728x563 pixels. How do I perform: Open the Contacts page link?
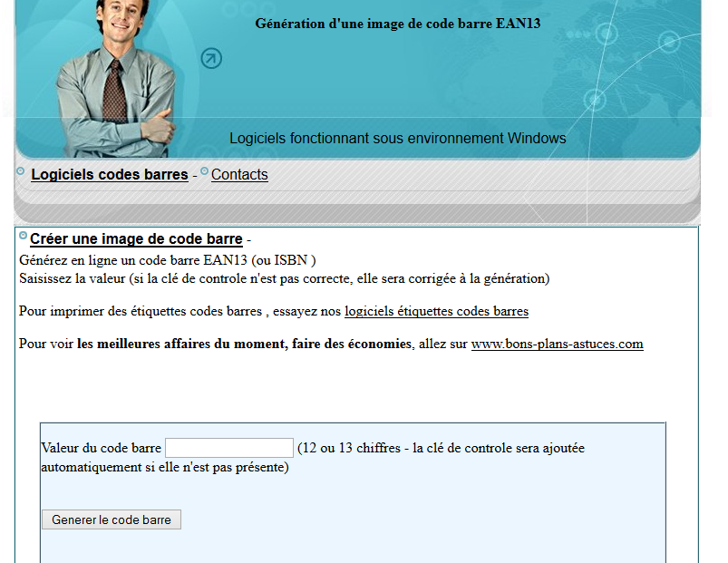(x=239, y=174)
